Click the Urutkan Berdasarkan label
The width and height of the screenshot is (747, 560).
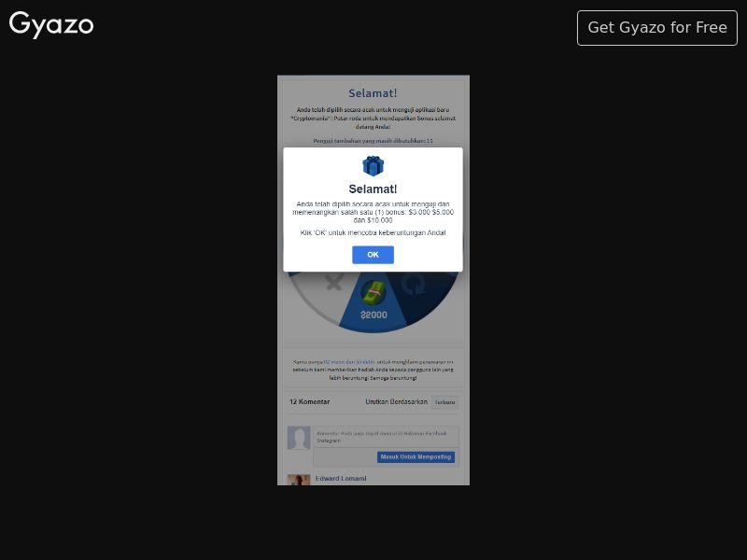pos(396,402)
